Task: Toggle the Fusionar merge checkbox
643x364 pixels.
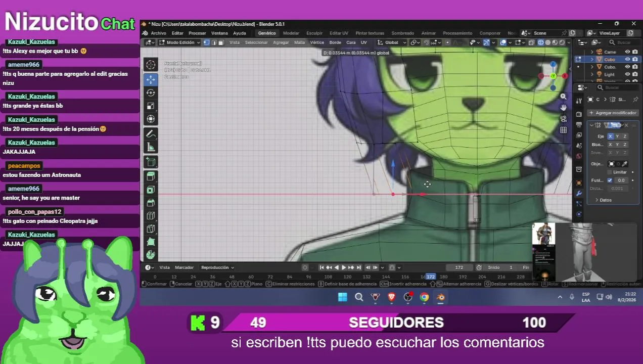Action: pyautogui.click(x=610, y=180)
